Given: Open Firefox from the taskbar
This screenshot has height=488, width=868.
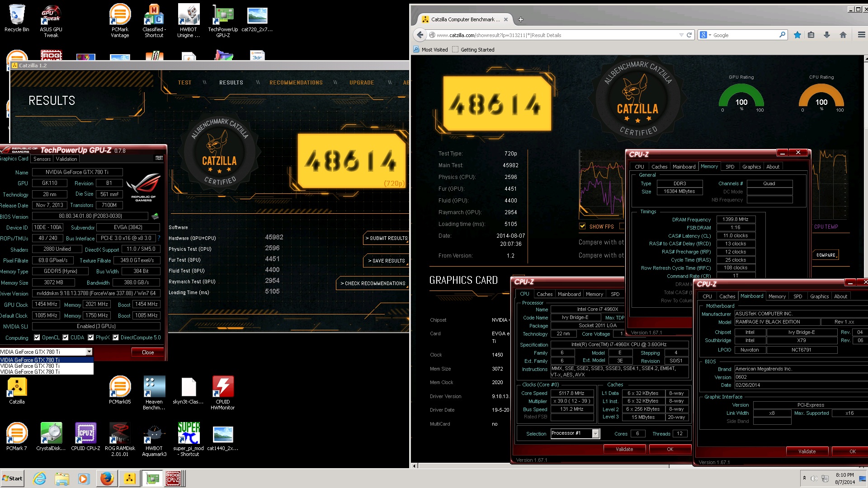Looking at the screenshot, I should pyautogui.click(x=107, y=478).
